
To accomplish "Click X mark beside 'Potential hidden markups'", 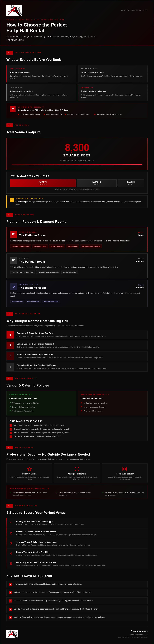I will (x=82, y=411).
